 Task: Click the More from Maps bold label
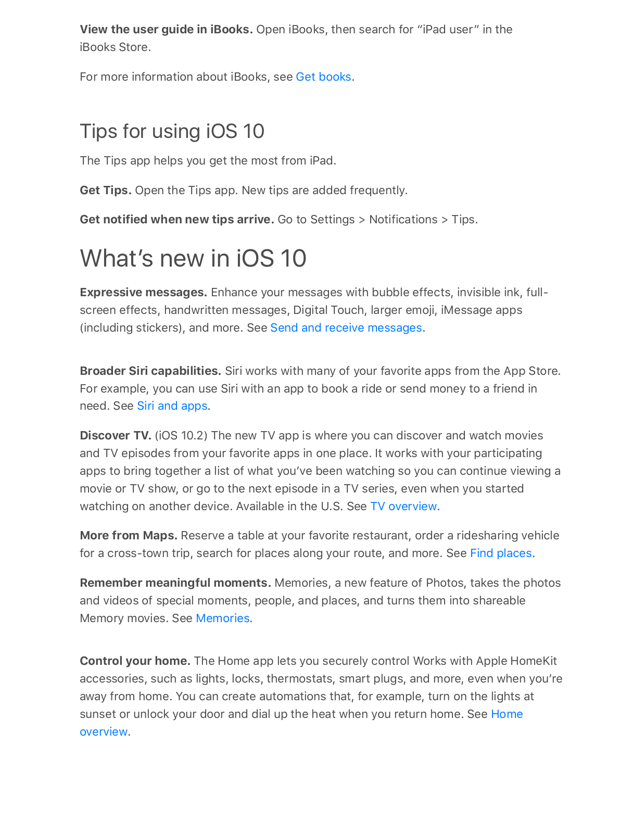(x=129, y=536)
